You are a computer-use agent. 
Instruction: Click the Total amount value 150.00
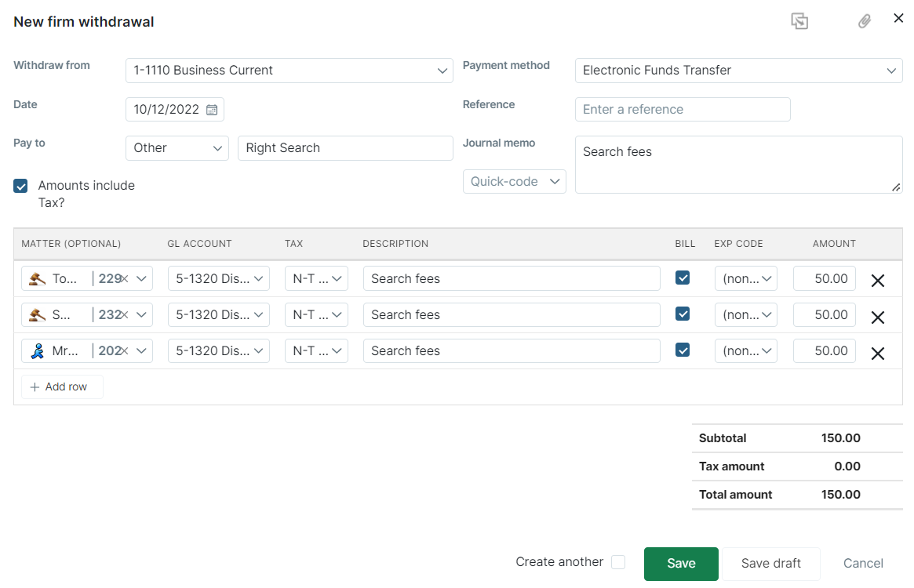point(840,495)
